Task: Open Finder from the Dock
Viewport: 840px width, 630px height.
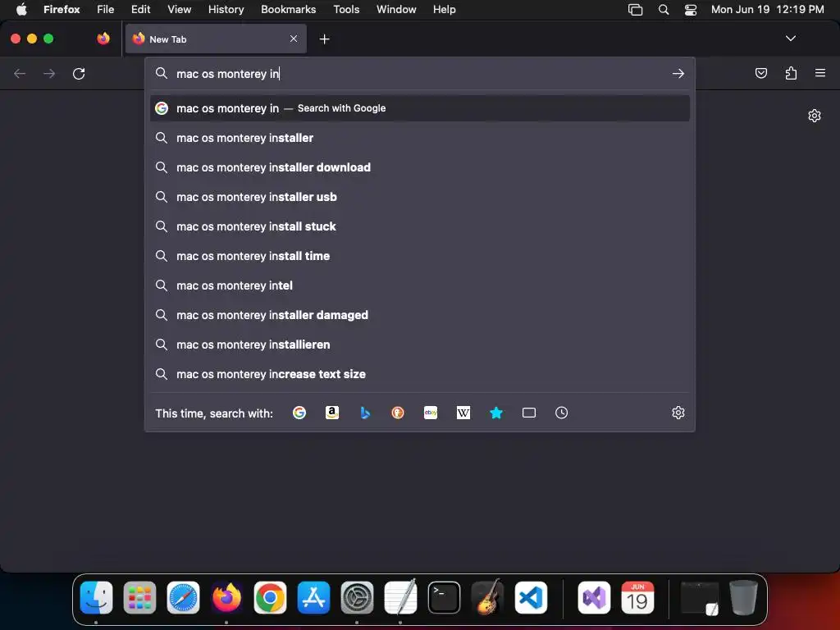Action: 97,597
